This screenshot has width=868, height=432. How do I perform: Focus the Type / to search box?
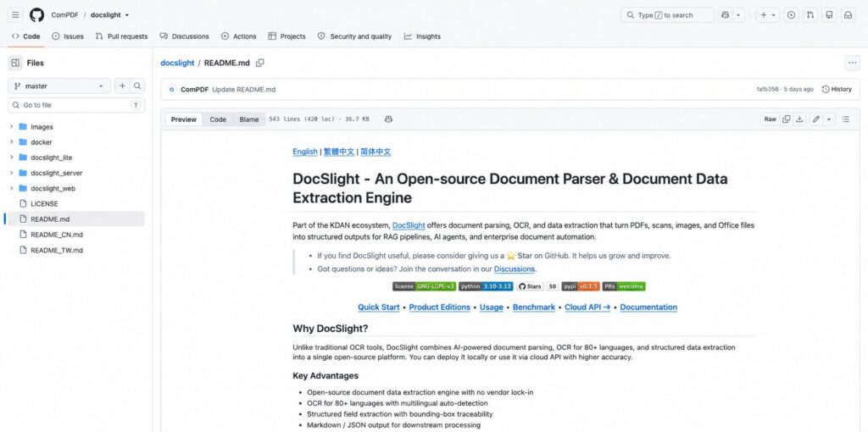tap(668, 15)
